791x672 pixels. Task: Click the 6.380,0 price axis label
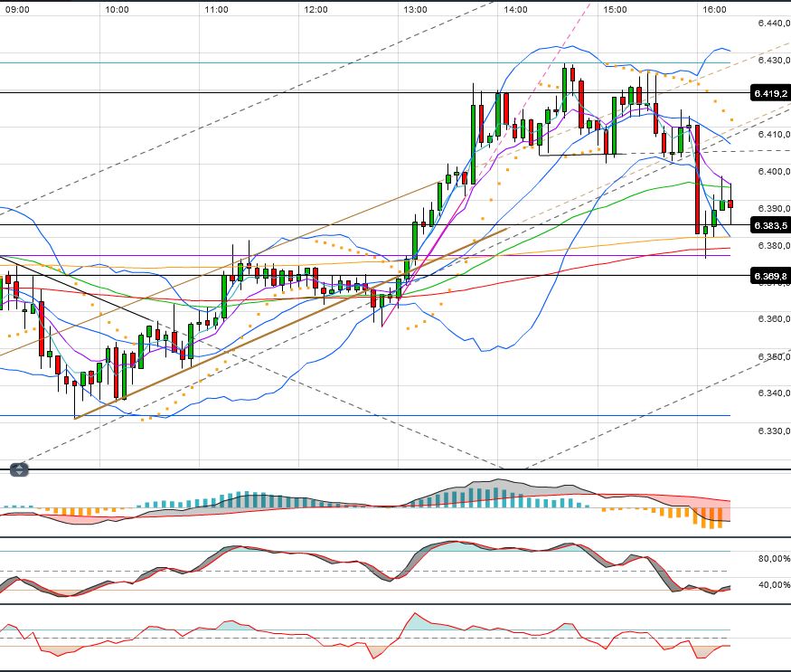pos(774,245)
